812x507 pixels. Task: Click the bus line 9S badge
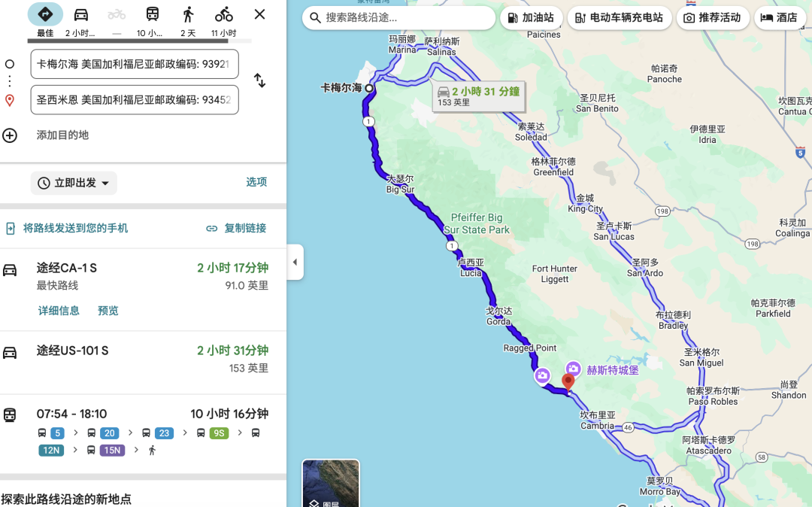coord(219,433)
